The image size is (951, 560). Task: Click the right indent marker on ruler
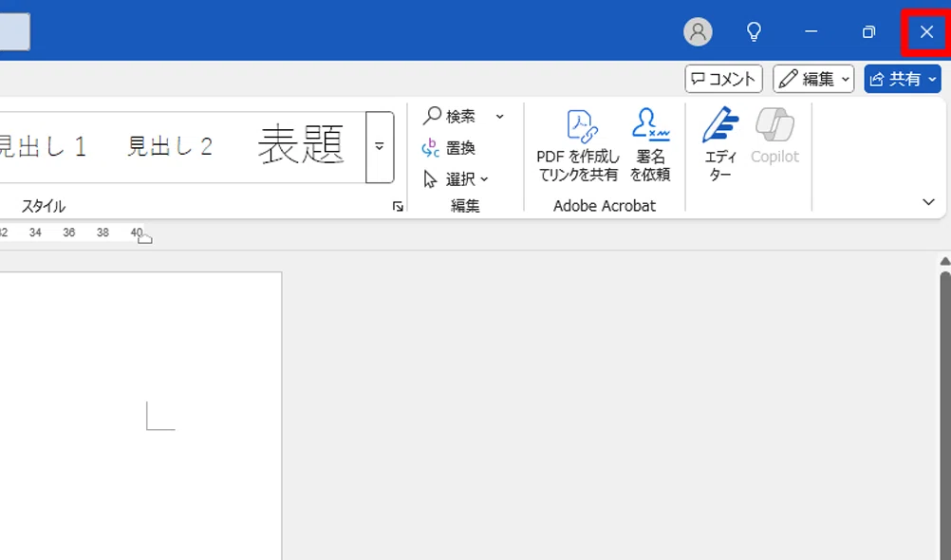(x=145, y=239)
